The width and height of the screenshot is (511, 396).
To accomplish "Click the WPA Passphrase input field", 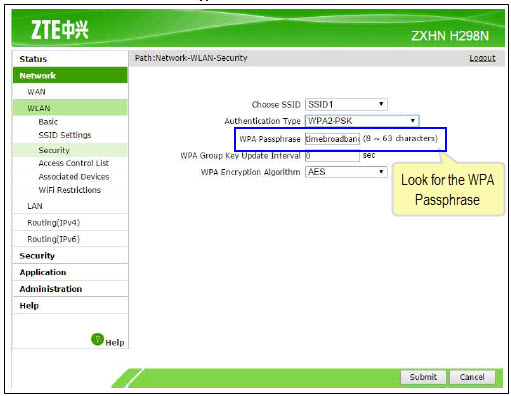I will 332,139.
